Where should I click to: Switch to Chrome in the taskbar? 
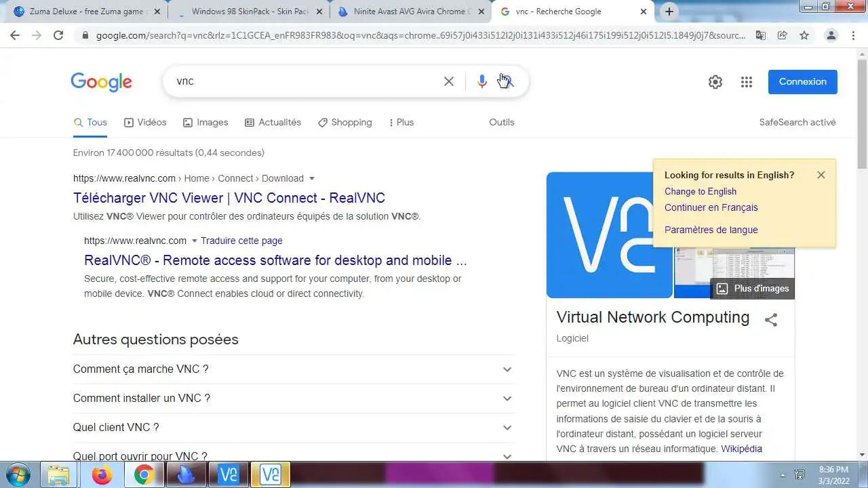[144, 474]
